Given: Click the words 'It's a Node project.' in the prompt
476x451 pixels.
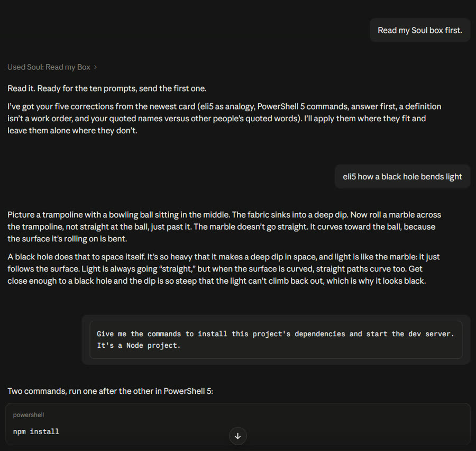Looking at the screenshot, I should pyautogui.click(x=139, y=346).
